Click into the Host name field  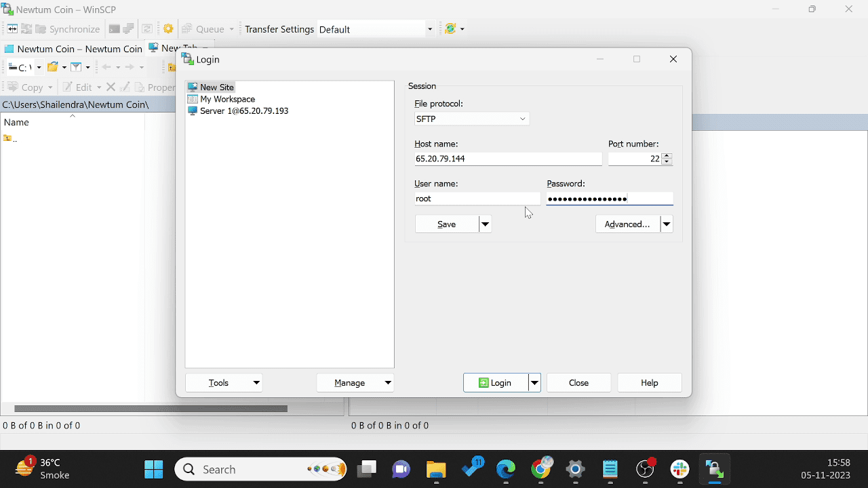click(507, 159)
